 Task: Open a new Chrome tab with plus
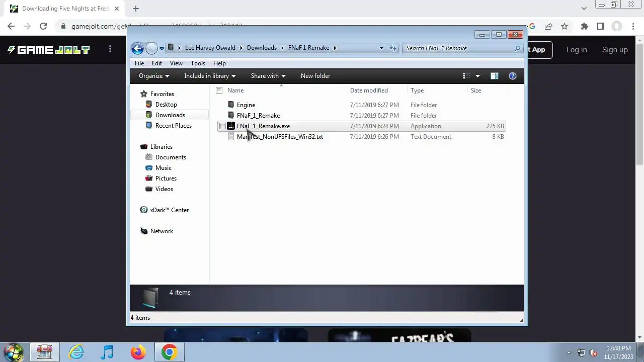[135, 9]
